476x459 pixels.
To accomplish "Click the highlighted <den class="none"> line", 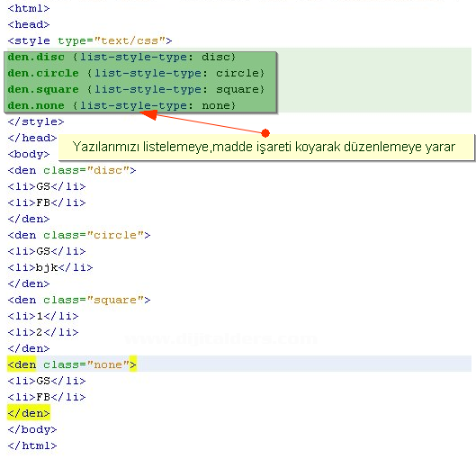I will coord(72,364).
